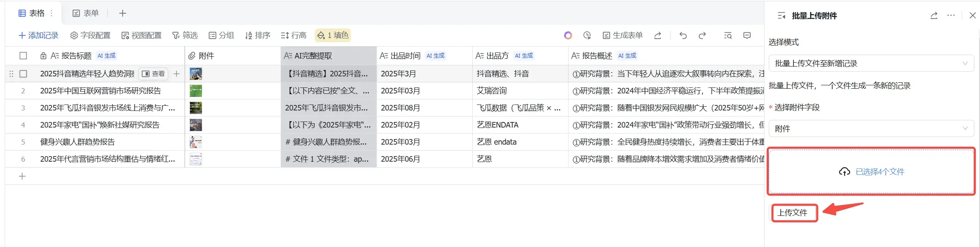Check the first row's selection checkbox
Screen dimensions: 980x247
23,74
